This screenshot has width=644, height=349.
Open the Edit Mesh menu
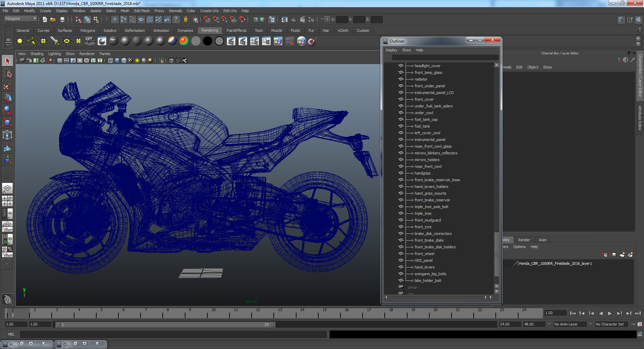tap(142, 11)
